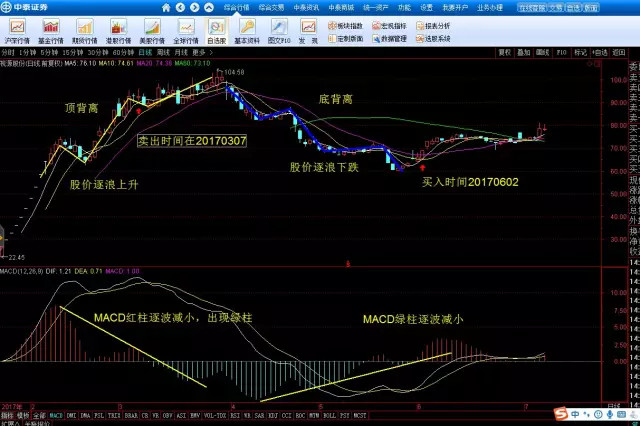Viewport: 640px width, 426px height.
Task: Open 综合行情 menu tab
Action: point(236,7)
